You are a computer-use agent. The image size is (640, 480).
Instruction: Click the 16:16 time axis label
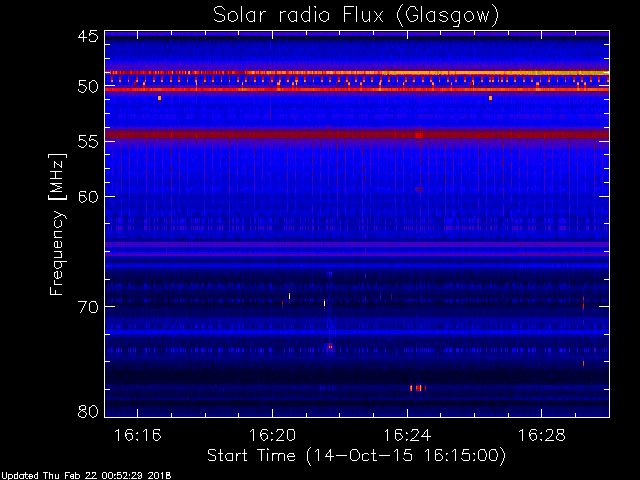coord(138,436)
